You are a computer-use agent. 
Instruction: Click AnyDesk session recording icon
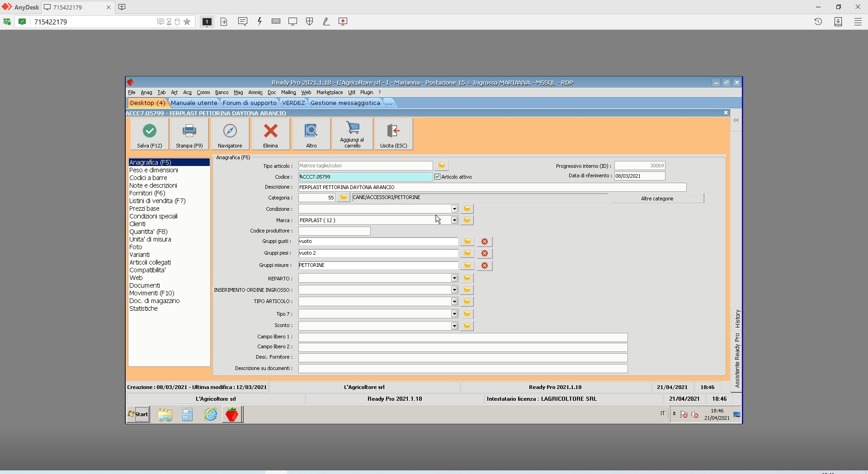(x=343, y=21)
